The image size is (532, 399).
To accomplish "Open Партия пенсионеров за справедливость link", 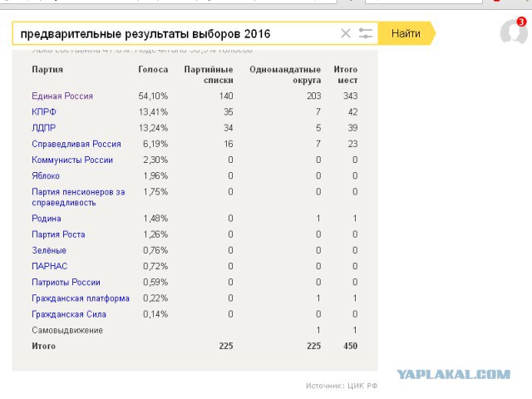I will click(78, 197).
